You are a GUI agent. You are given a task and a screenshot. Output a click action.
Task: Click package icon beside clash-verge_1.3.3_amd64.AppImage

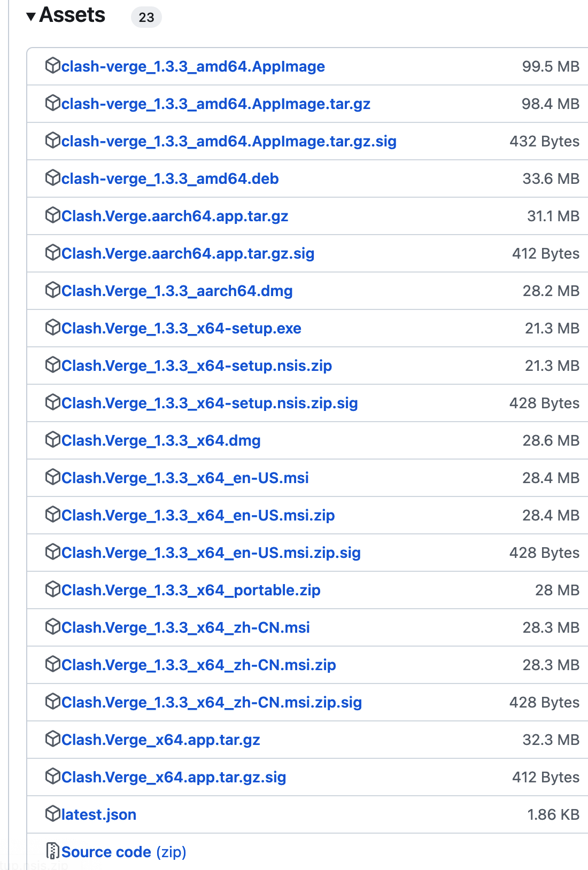click(x=53, y=66)
